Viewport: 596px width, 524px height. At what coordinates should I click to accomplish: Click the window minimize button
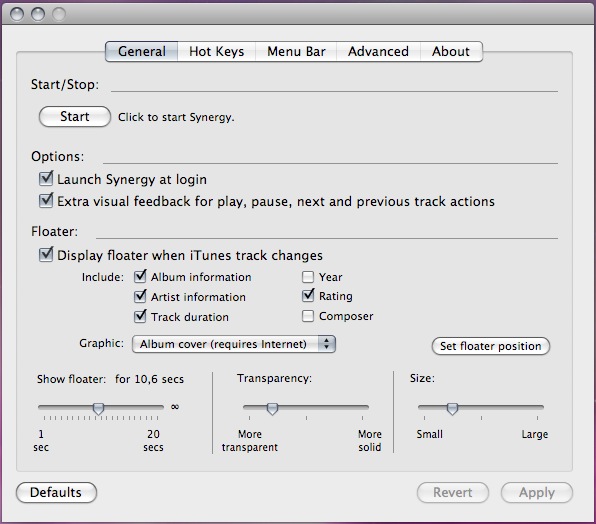[x=38, y=14]
